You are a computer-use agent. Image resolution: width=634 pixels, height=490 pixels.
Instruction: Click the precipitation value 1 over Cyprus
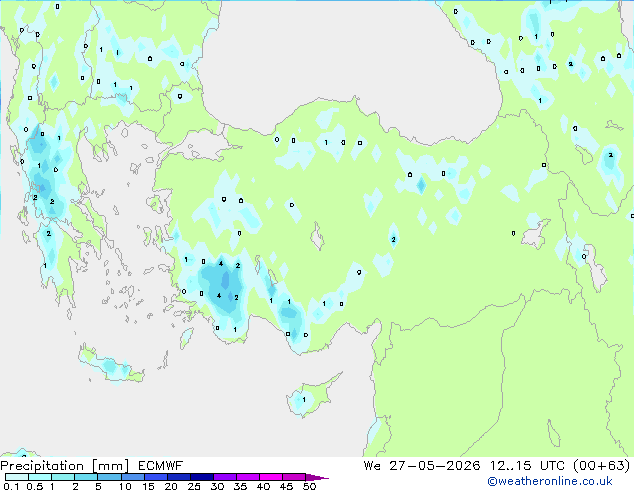click(x=304, y=400)
